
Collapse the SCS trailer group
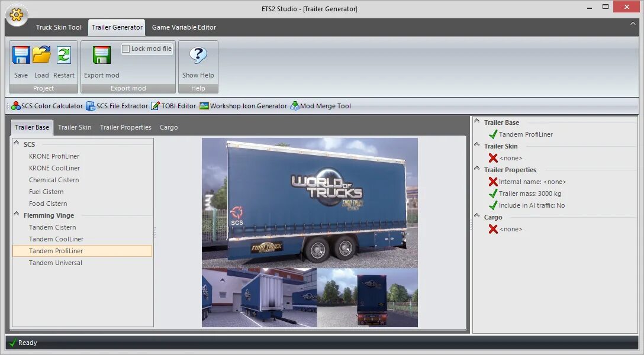(x=17, y=144)
